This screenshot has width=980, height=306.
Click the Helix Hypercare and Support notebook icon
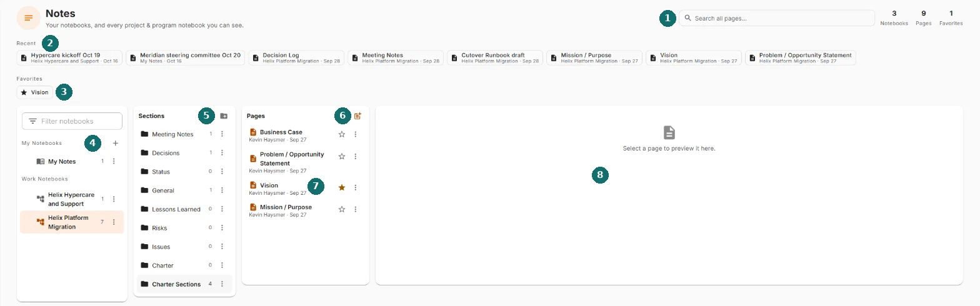coord(41,199)
